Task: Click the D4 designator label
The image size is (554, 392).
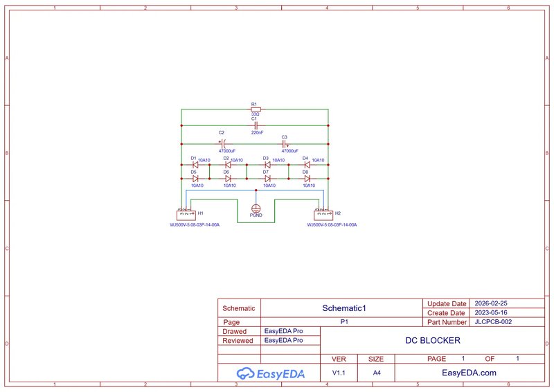Action: [305, 159]
